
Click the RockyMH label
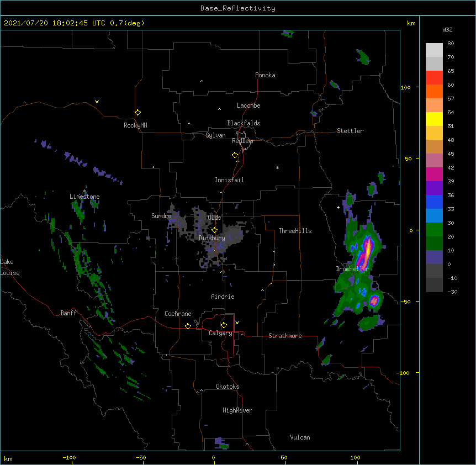point(135,125)
